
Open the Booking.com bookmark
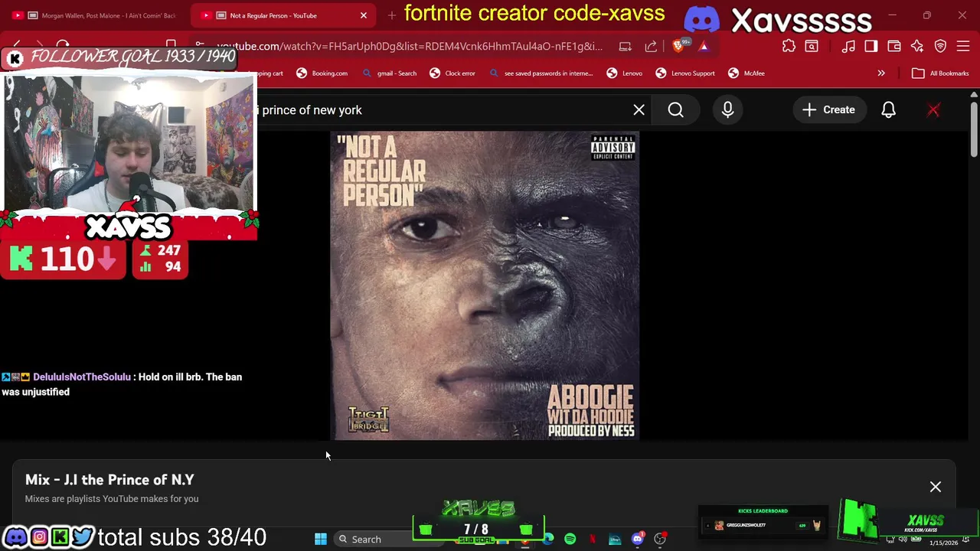pos(322,73)
